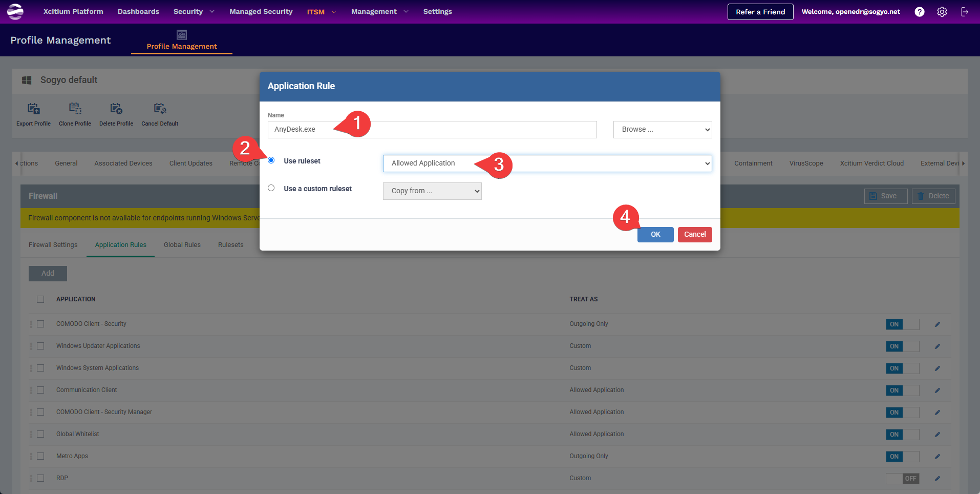
Task: Expand the Management menu
Action: [379, 12]
